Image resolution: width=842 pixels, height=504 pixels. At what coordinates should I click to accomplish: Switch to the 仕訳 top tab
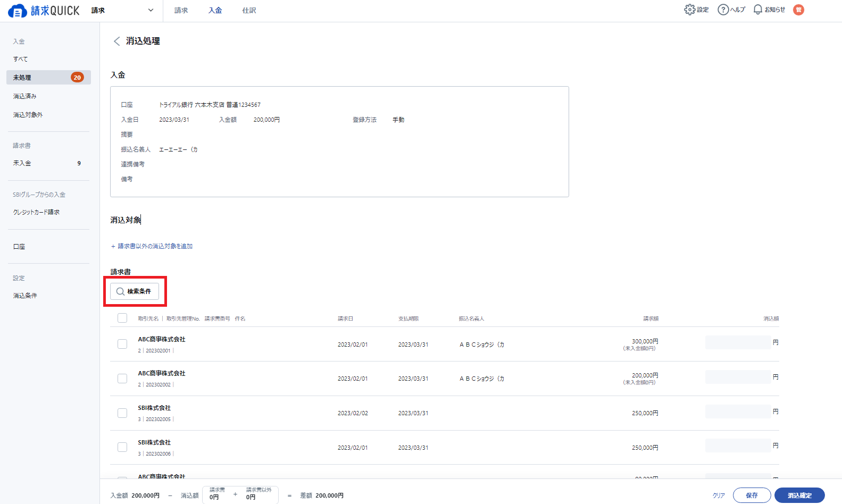point(249,11)
